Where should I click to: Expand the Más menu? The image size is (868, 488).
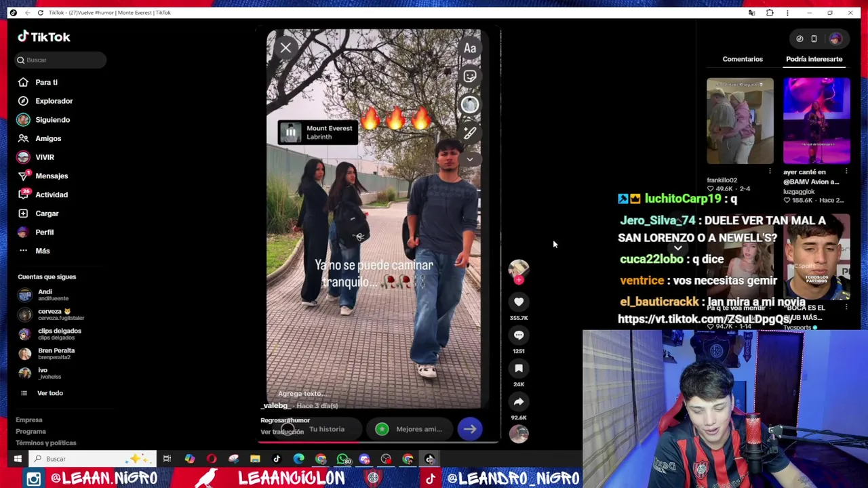pos(42,251)
